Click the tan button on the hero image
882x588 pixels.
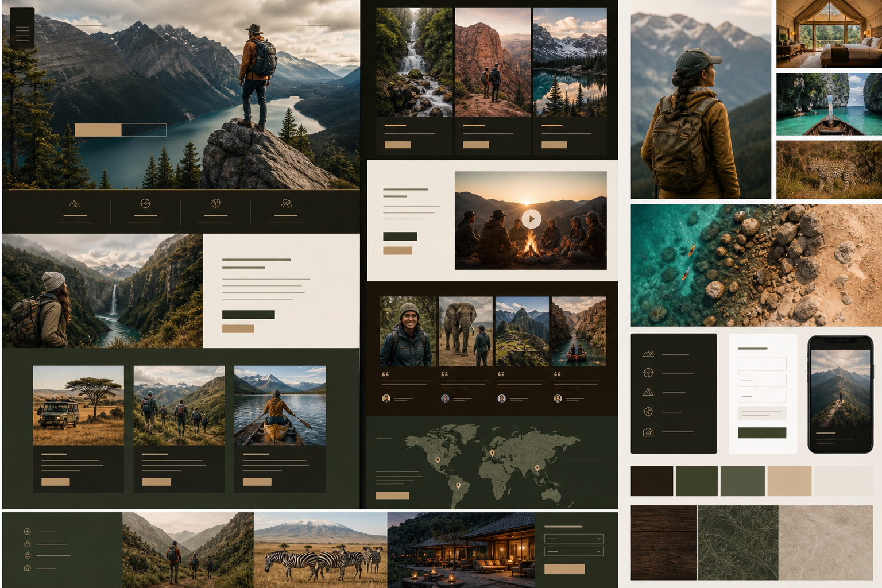tap(98, 130)
